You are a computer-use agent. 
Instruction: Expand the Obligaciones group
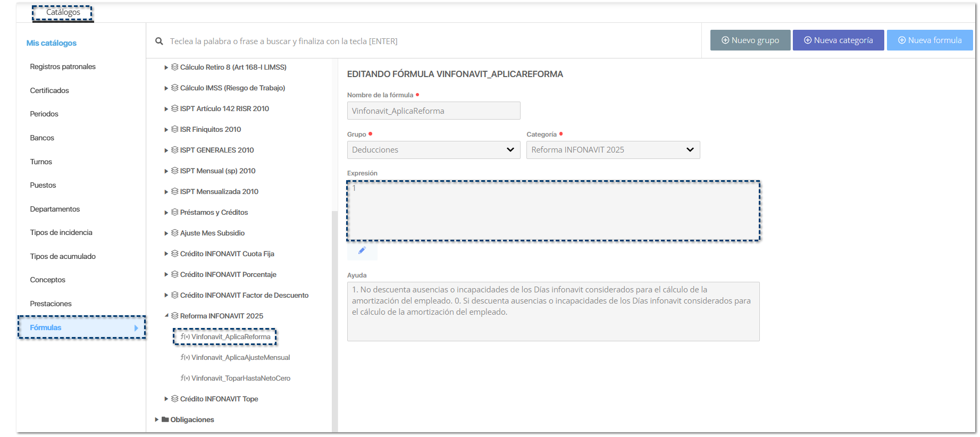tap(157, 419)
